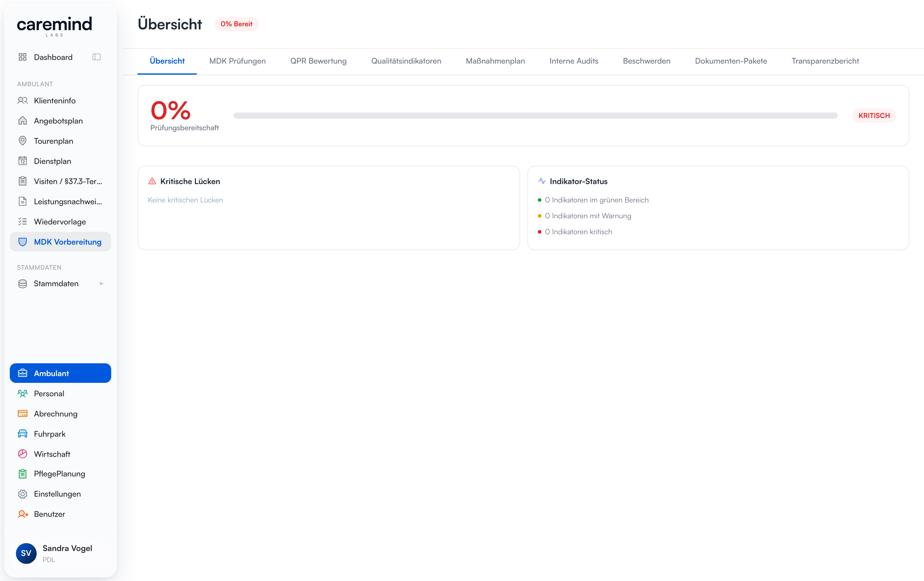Switch to the Personal module
Image resolution: width=924 pixels, height=581 pixels.
coord(61,394)
